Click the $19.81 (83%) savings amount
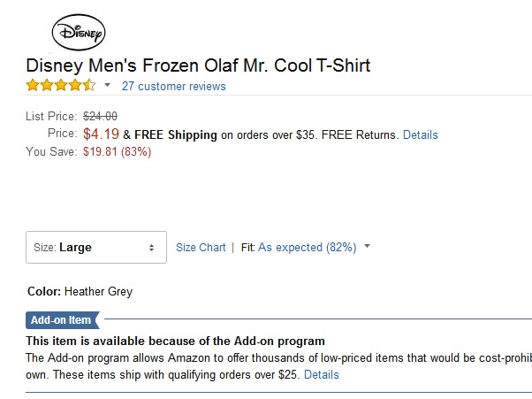Image resolution: width=532 pixels, height=399 pixels. [x=117, y=151]
